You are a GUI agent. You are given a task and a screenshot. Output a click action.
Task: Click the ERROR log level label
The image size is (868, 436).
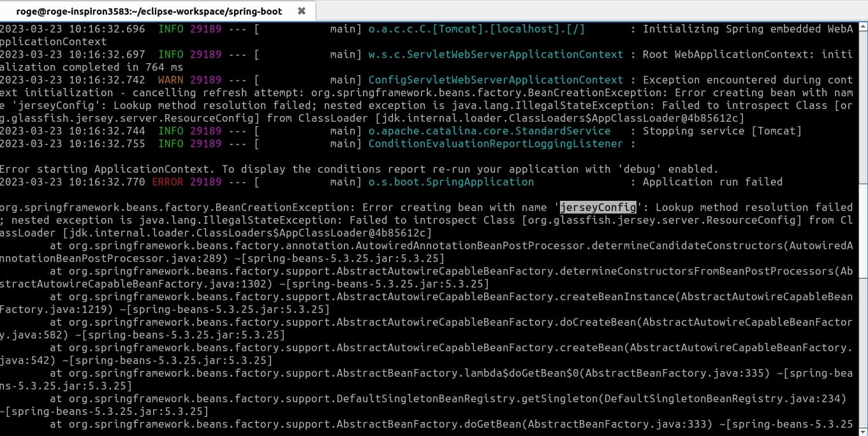tap(168, 182)
